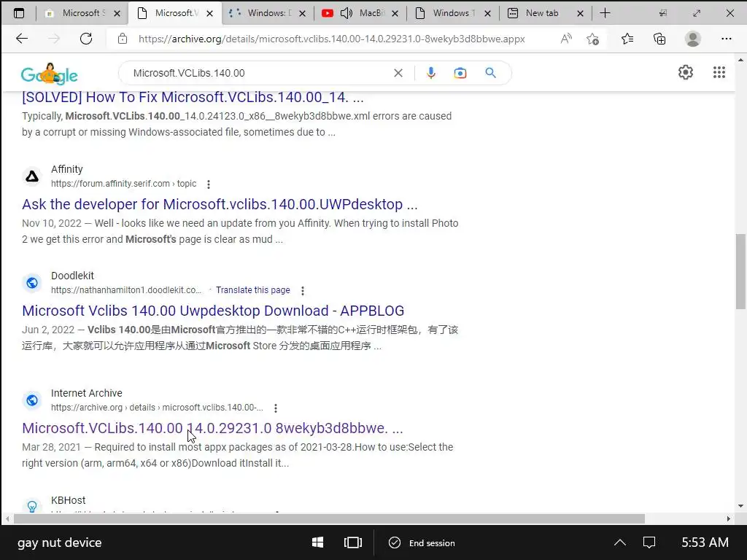Open Microsoft.VCLibs.140.00 14.0.29231.0 archive result

[x=212, y=428]
